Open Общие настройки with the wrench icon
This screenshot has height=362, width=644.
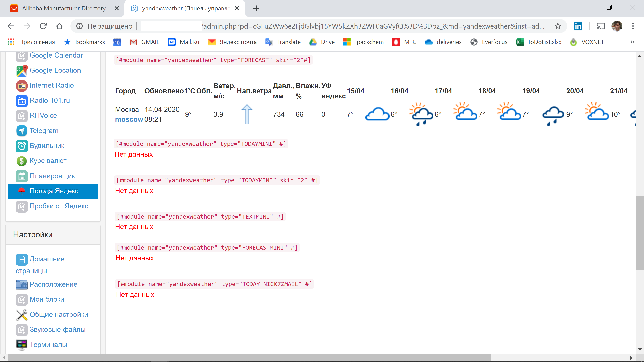[59, 315]
